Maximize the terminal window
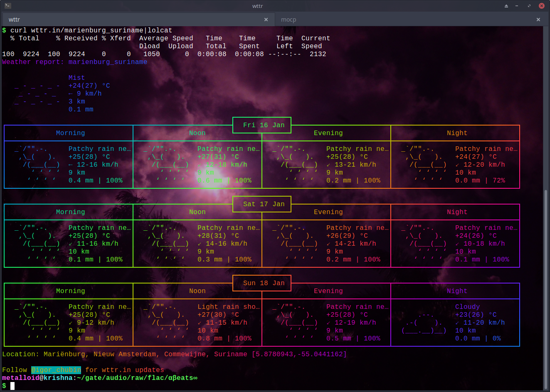The width and height of the screenshot is (550, 392). [x=529, y=6]
